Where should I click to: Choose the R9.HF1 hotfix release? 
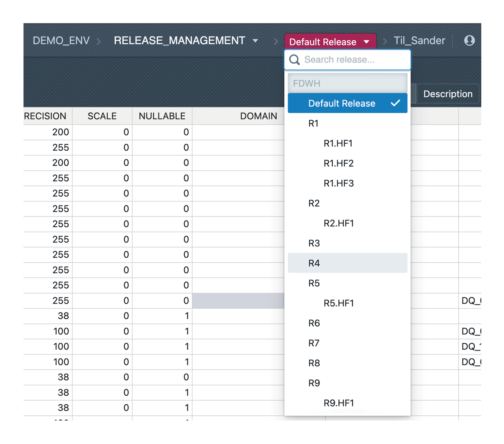click(x=338, y=403)
